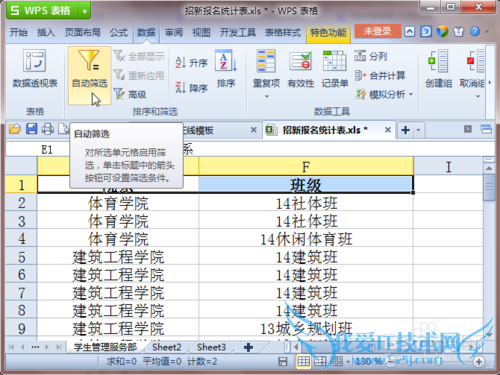Expand the 取消组 dropdown arrow
The height and width of the screenshot is (375, 500).
coord(478,97)
